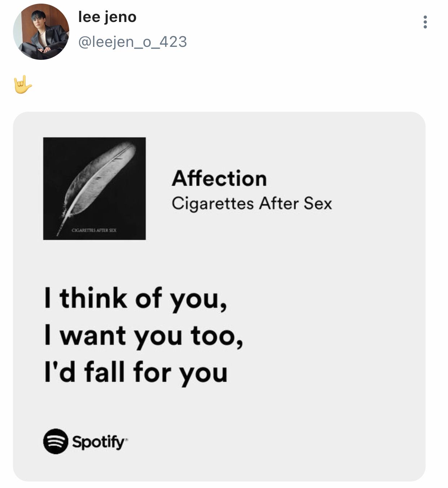Click the lee jeno profile avatar
The width and height of the screenshot is (448, 488).
41,32
